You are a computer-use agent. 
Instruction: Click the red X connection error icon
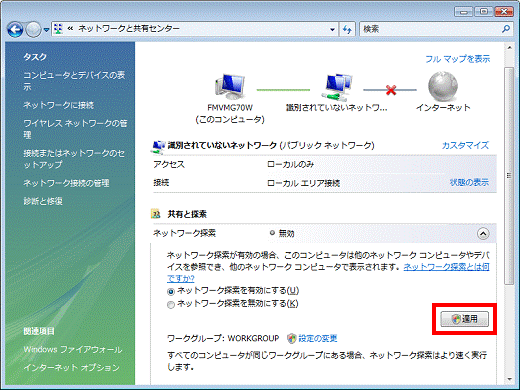[x=391, y=90]
